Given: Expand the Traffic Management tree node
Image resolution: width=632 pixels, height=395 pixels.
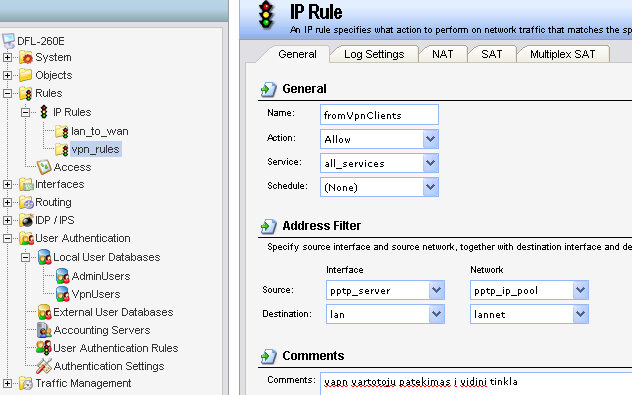Looking at the screenshot, I should point(7,383).
